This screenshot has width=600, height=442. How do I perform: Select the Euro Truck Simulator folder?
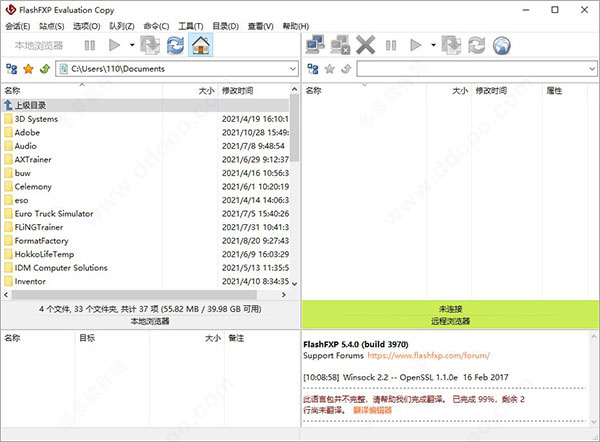54,214
